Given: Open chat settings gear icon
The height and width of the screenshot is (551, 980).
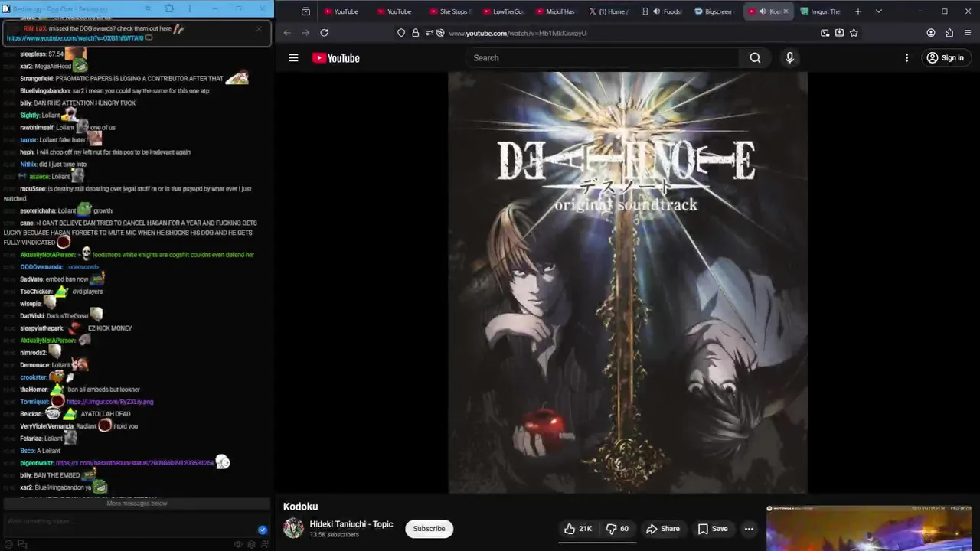Looking at the screenshot, I should tap(251, 544).
